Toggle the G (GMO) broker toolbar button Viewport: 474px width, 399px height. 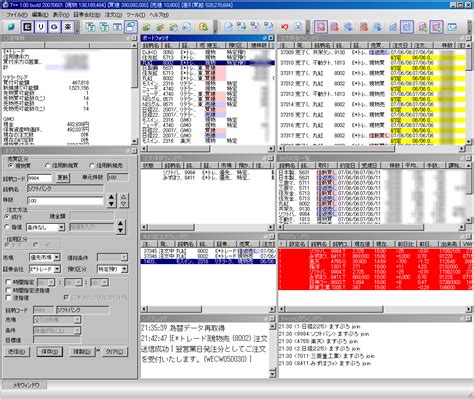(x=54, y=27)
